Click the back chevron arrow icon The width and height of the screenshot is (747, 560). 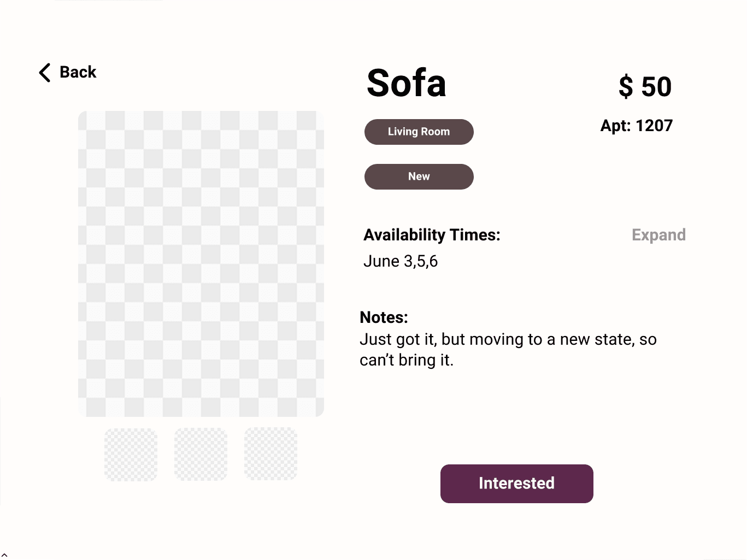(x=45, y=72)
